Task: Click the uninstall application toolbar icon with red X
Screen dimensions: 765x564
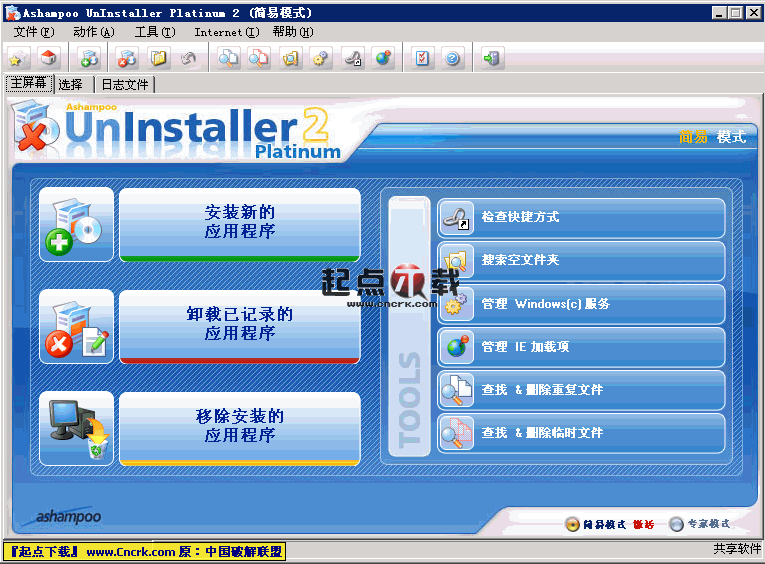Action: click(x=127, y=59)
